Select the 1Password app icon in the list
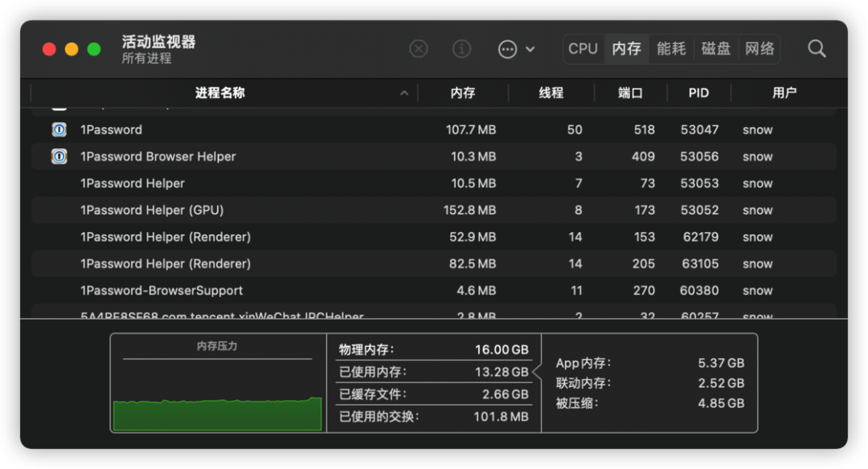This screenshot has width=868, height=469. coord(59,129)
